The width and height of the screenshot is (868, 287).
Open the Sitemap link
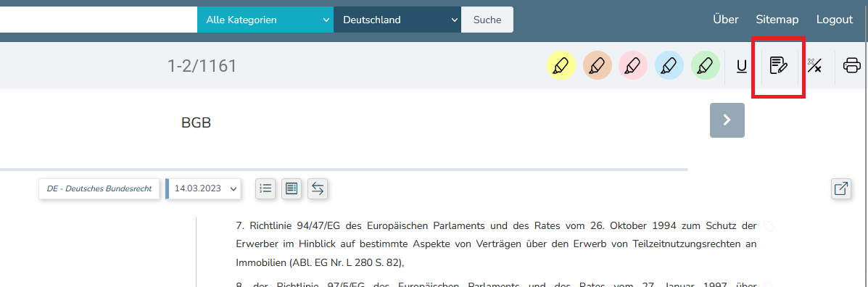click(777, 20)
